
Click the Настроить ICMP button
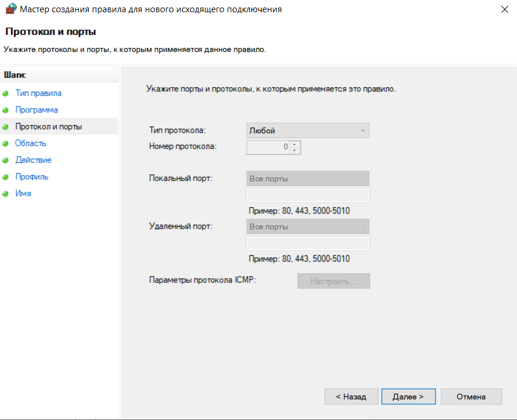333,281
